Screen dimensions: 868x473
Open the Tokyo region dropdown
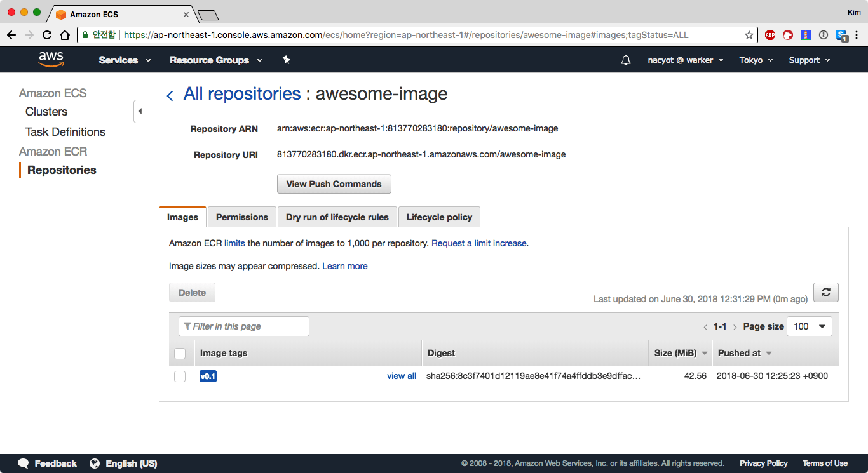coord(756,60)
